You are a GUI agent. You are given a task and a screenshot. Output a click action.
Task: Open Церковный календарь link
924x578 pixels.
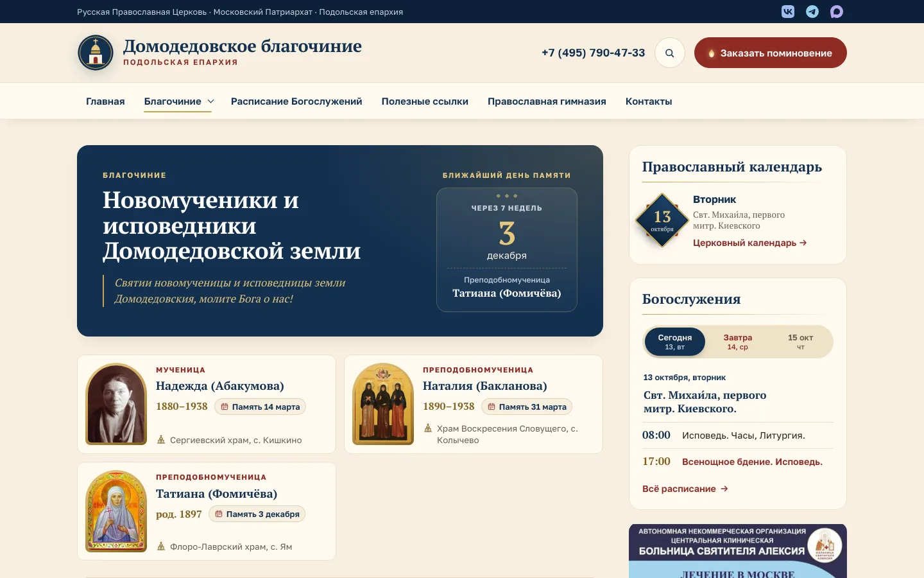point(750,243)
